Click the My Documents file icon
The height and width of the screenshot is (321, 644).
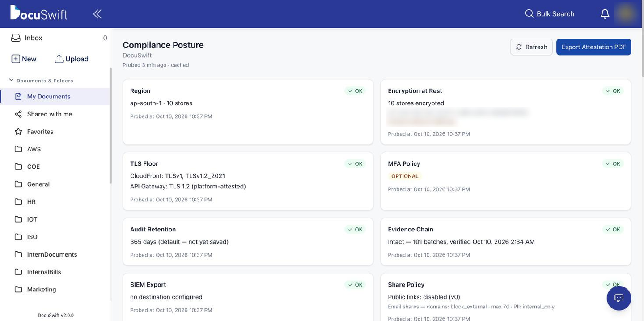(18, 97)
